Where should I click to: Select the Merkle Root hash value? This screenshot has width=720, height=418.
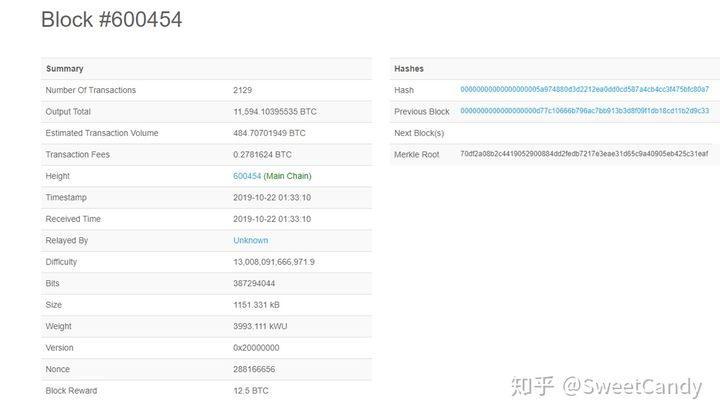[584, 154]
